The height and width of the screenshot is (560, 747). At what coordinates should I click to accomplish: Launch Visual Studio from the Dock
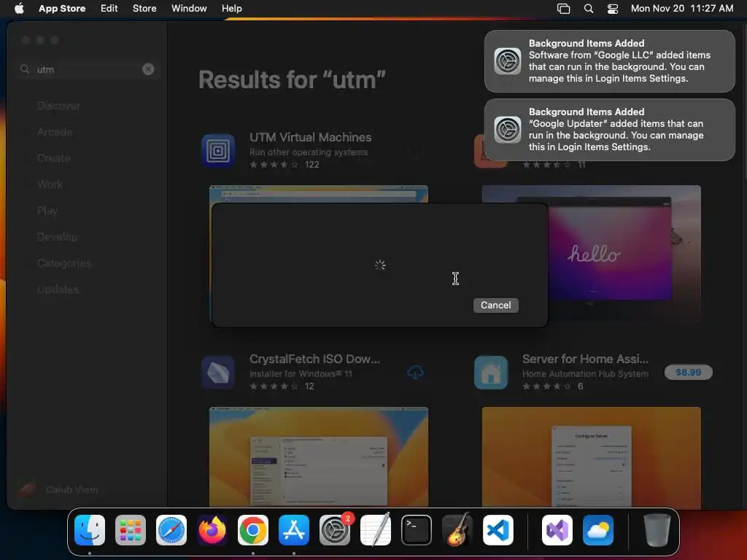pyautogui.click(x=557, y=530)
